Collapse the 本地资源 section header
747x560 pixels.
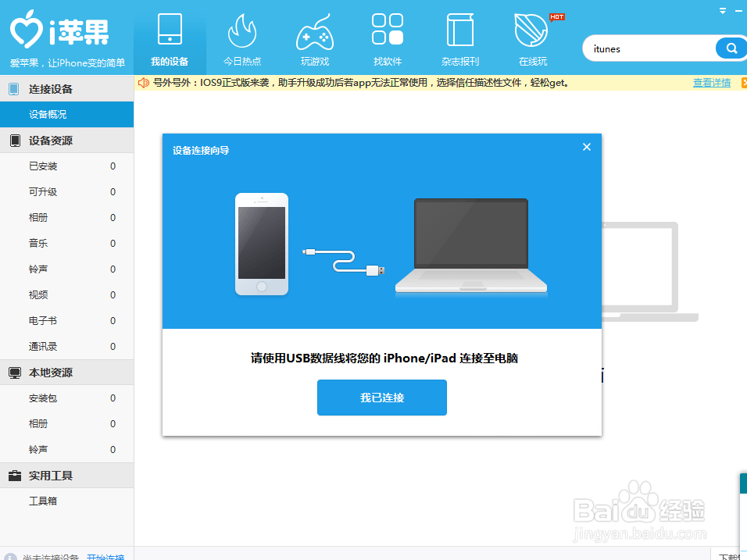(66, 373)
